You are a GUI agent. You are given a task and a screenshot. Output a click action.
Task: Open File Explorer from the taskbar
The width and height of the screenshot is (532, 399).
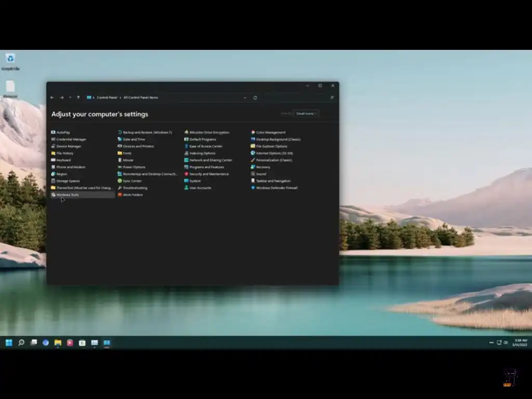58,343
